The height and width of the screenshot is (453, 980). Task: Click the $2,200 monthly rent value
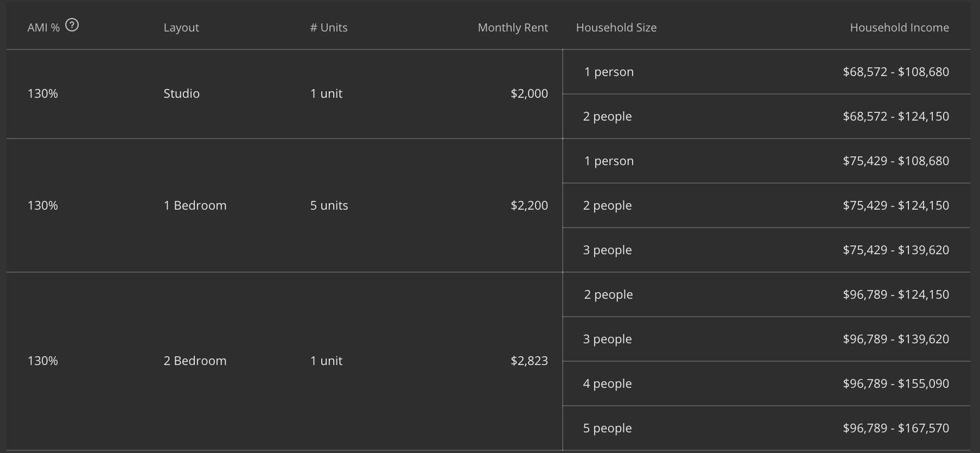[529, 205]
